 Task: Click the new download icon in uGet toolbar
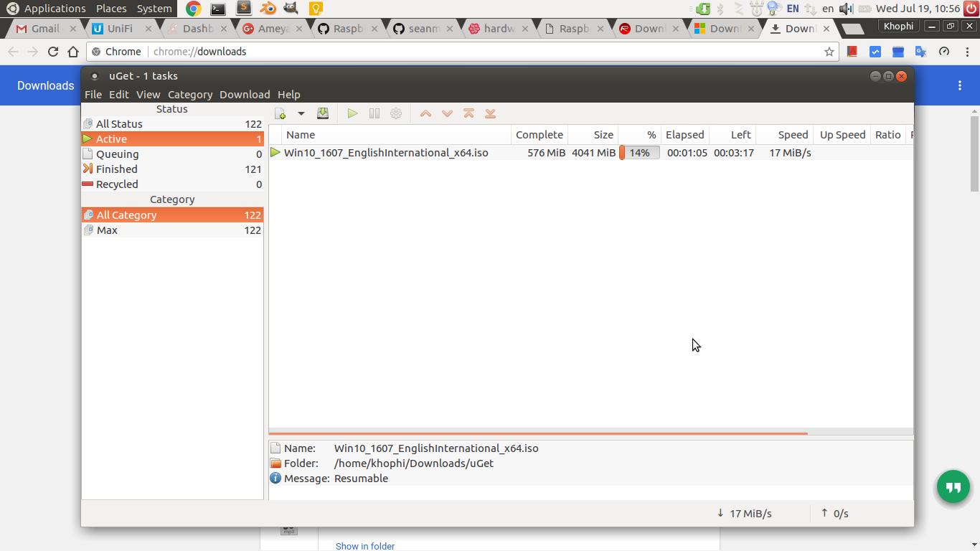(281, 113)
